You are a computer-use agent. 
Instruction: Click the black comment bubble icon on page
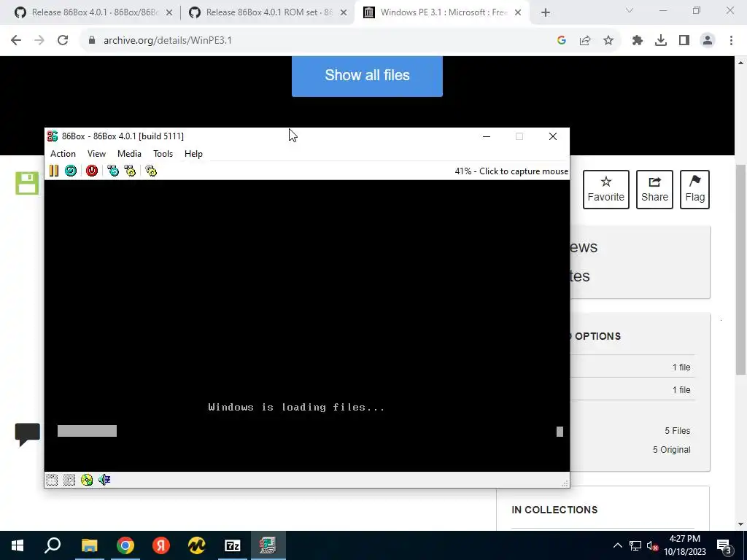[x=27, y=435]
